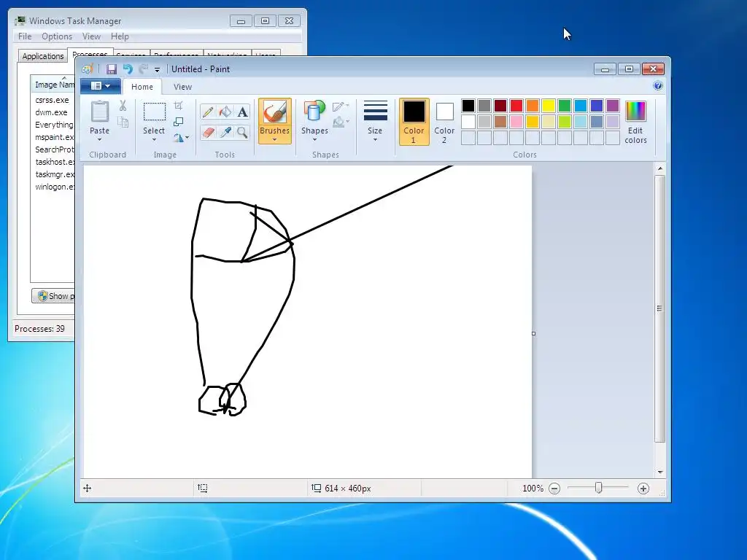The height and width of the screenshot is (560, 747).
Task: Open Options menu in Task Manager
Action: pos(57,36)
